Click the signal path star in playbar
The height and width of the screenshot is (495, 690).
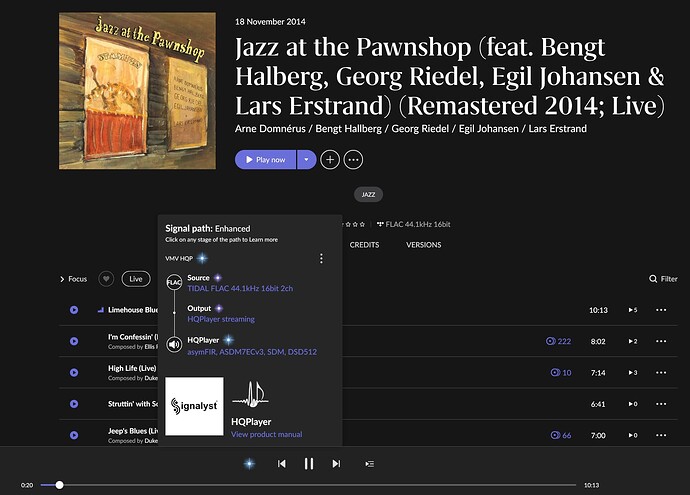point(249,464)
